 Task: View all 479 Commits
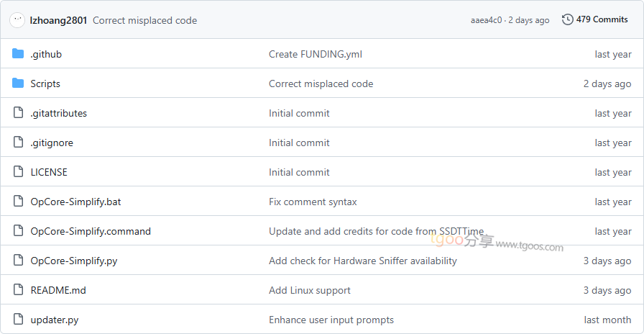(602, 19)
